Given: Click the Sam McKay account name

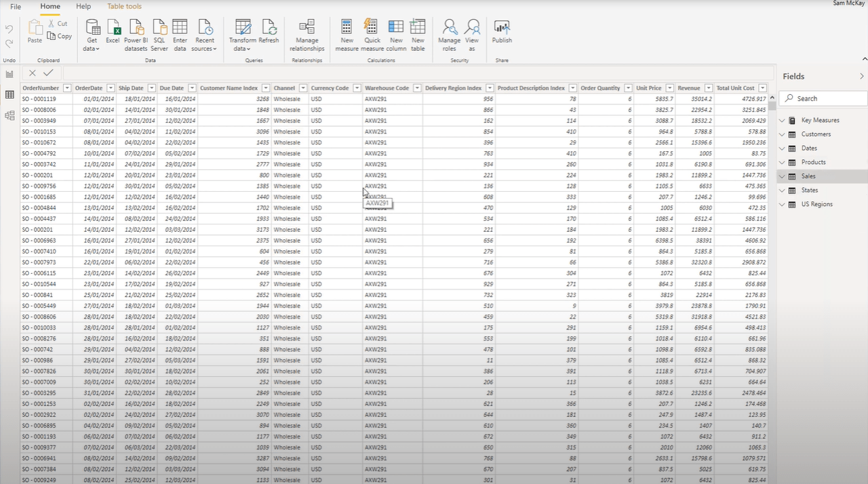Looking at the screenshot, I should coord(849,3).
